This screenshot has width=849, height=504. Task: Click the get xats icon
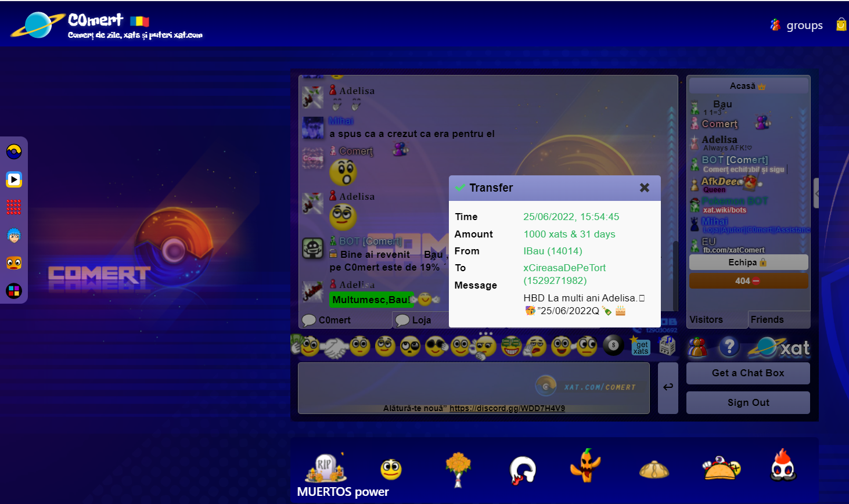(641, 346)
